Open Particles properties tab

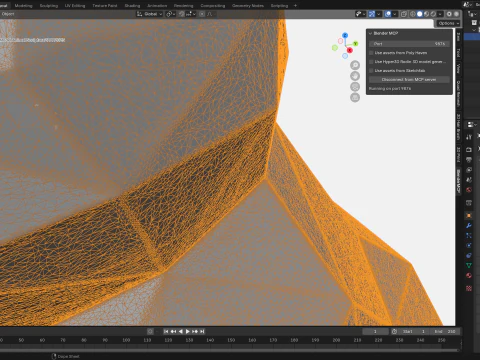[x=469, y=236]
